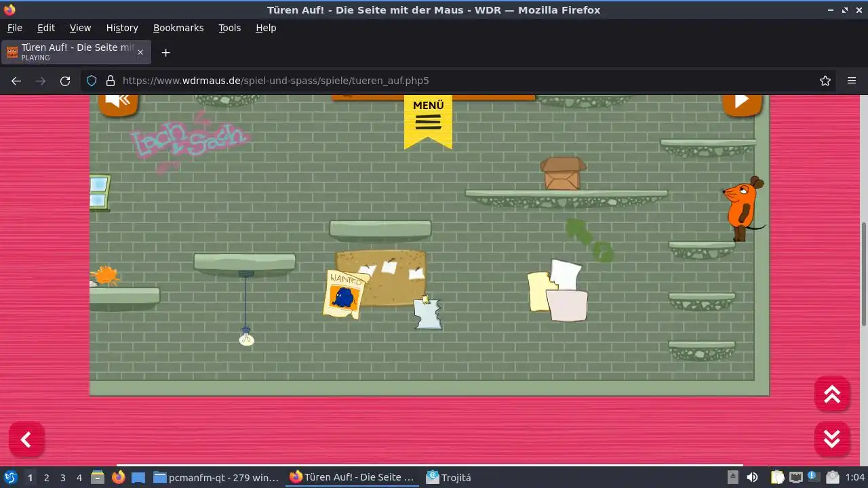The width and height of the screenshot is (868, 488).
Task: Click the pink graffiti on the wall
Action: 189,141
